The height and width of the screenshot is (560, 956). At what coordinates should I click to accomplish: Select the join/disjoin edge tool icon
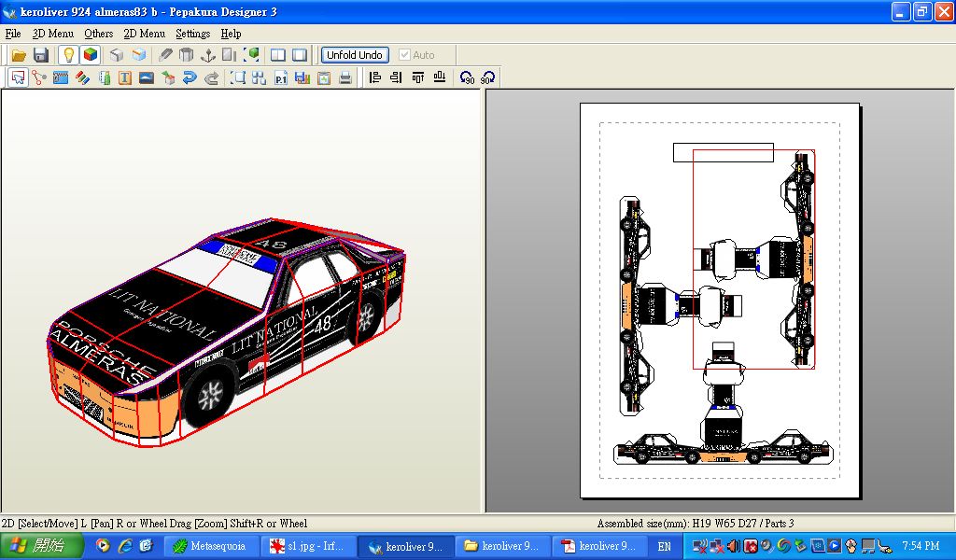tap(39, 78)
